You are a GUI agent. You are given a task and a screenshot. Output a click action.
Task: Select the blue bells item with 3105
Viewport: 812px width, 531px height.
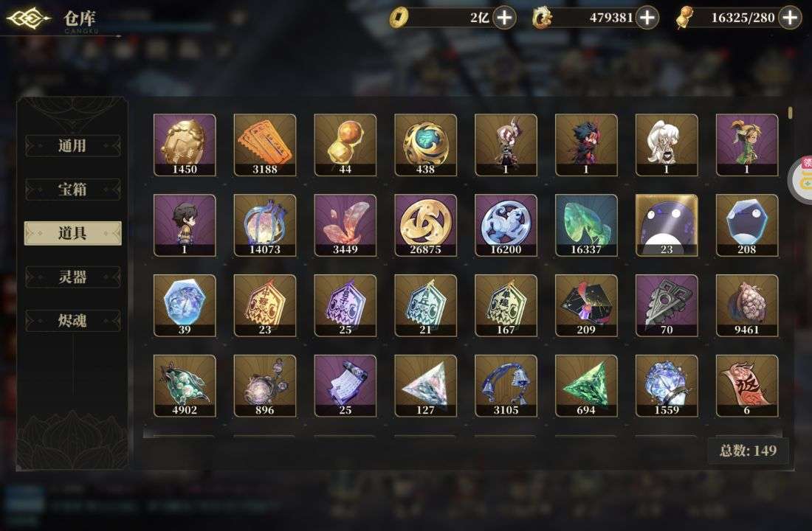point(506,386)
